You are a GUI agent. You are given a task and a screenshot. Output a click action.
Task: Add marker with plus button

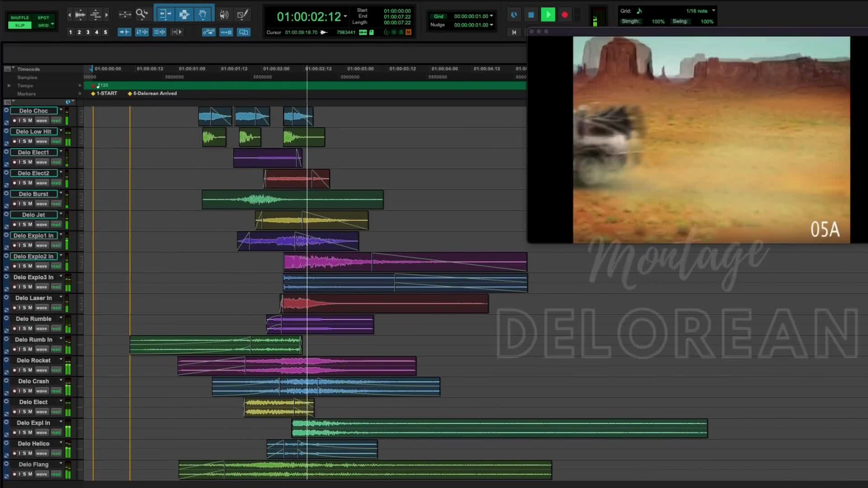coord(80,94)
